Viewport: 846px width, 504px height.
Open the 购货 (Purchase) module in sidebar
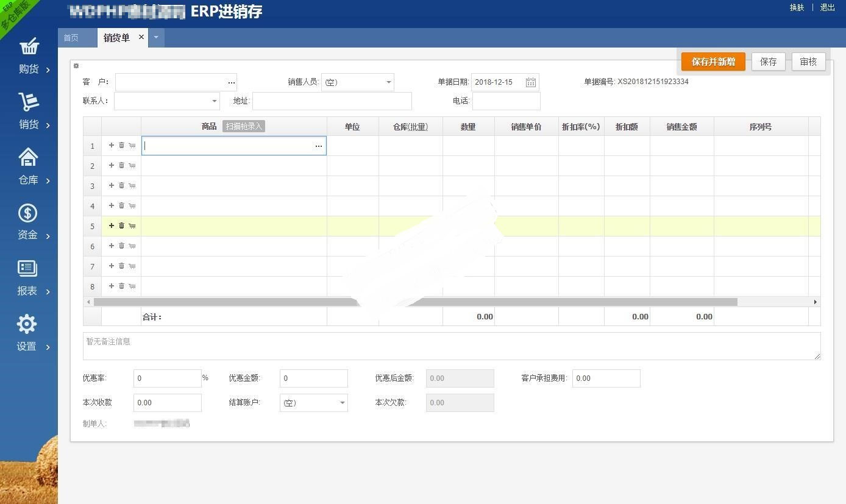(29, 55)
